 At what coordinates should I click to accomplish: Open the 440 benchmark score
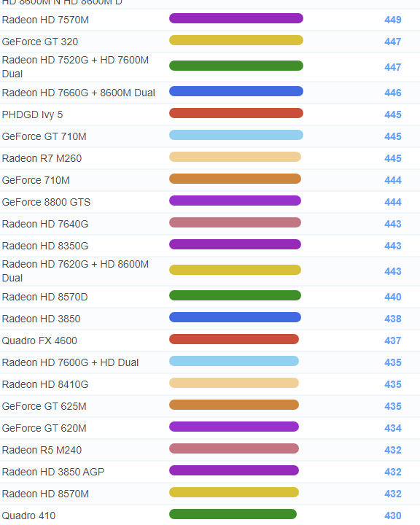(393, 297)
